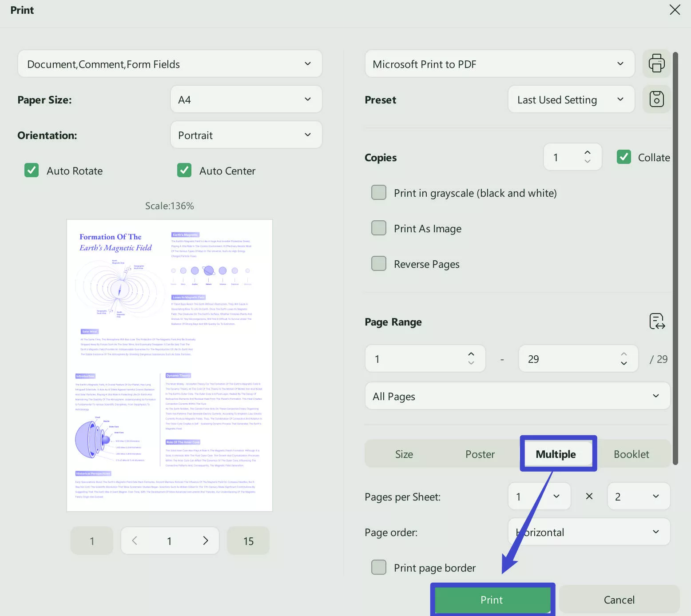
Task: Open the Page order Horizontal dropdown
Action: [589, 532]
